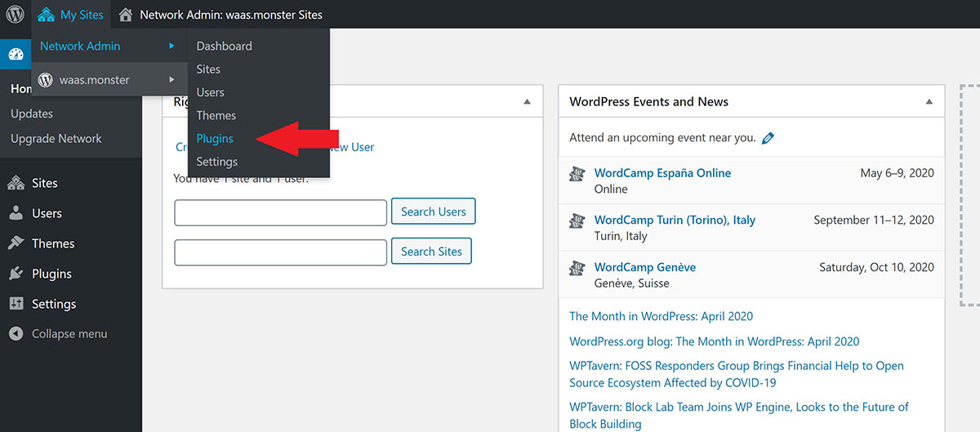Choose Themes in Network Admin flyout
This screenshot has width=980, height=432.
216,115
